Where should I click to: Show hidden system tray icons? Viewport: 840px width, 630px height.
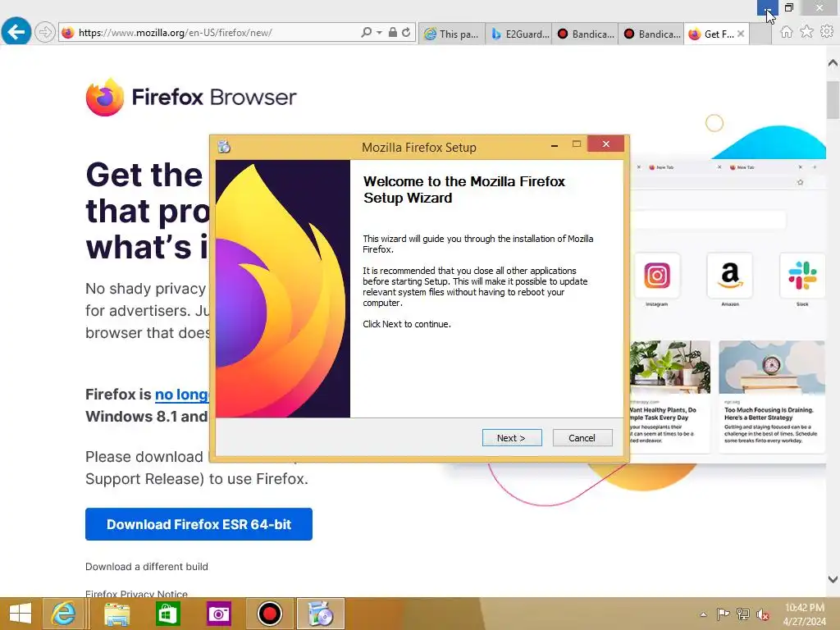pyautogui.click(x=703, y=614)
